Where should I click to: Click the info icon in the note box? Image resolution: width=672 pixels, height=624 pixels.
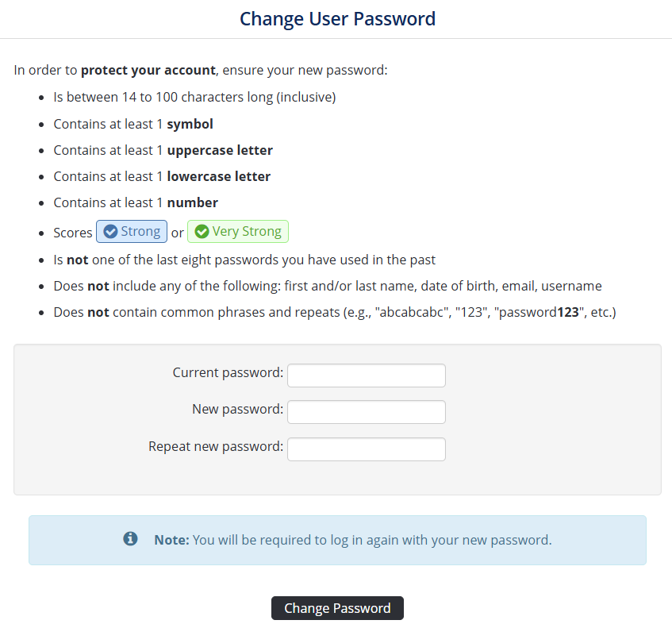tap(131, 539)
